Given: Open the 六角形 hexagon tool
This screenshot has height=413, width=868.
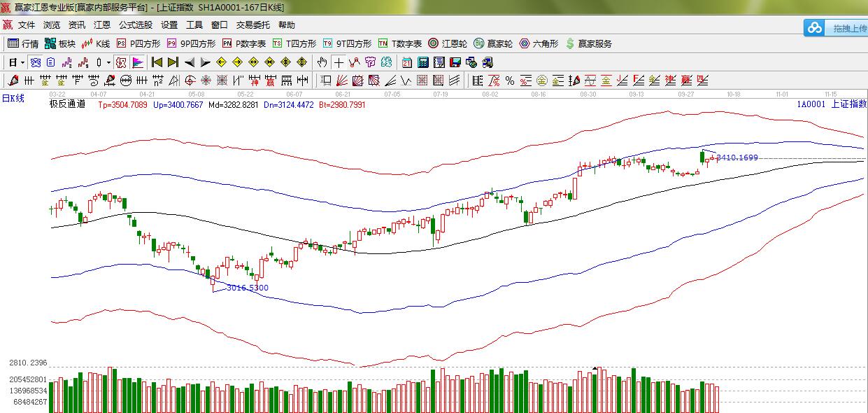Looking at the screenshot, I should [x=539, y=43].
